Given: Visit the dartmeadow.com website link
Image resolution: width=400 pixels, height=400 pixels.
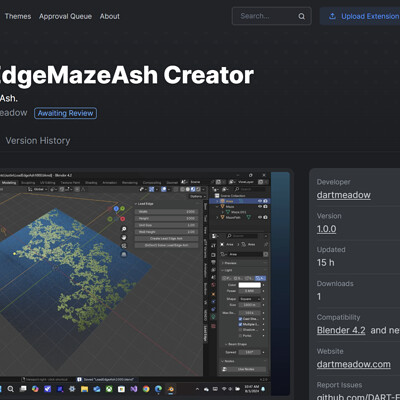Looking at the screenshot, I should click(354, 364).
